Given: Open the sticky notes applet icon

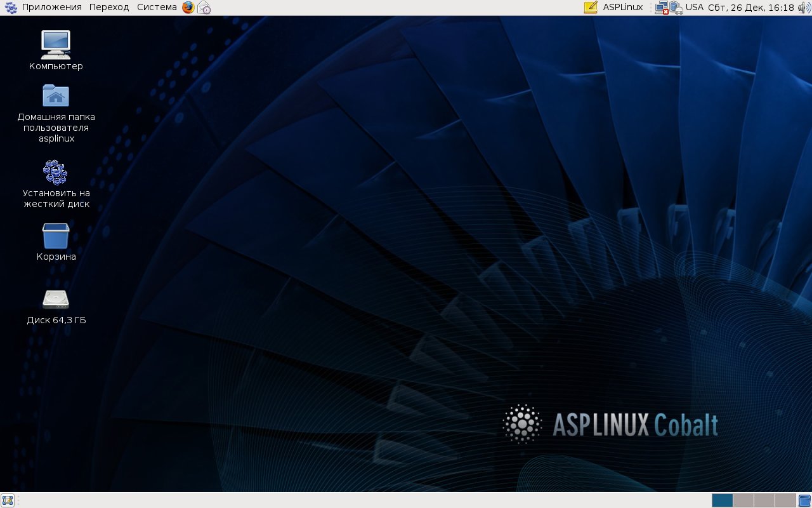Looking at the screenshot, I should pyautogui.click(x=591, y=8).
